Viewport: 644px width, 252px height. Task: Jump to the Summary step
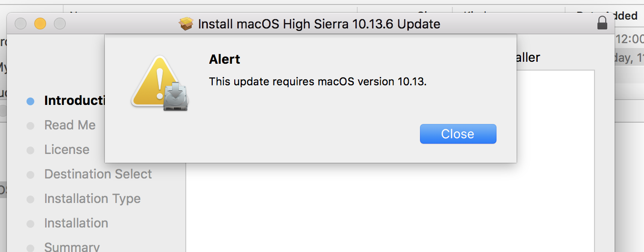[x=72, y=247]
